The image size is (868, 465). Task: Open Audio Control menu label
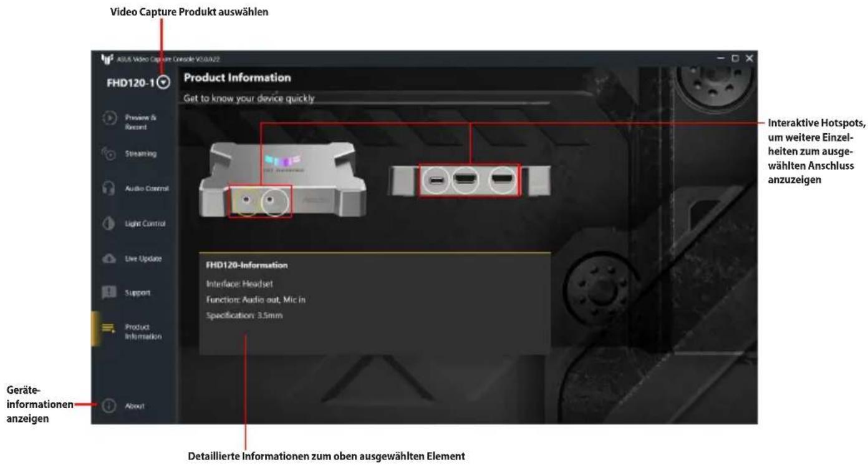click(147, 188)
